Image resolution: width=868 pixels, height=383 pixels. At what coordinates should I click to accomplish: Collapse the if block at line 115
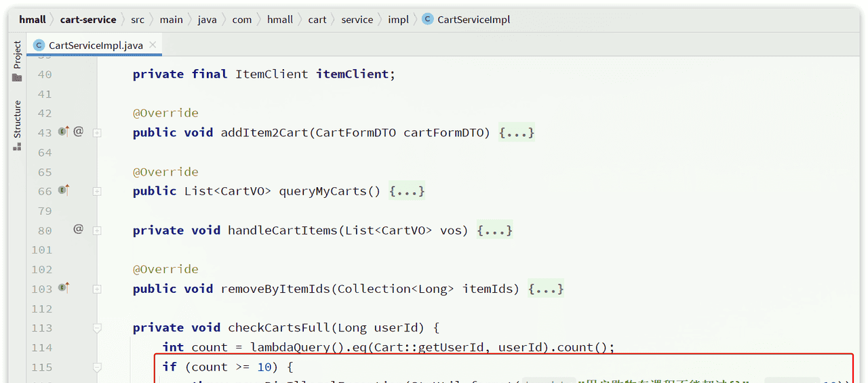tap(97, 367)
